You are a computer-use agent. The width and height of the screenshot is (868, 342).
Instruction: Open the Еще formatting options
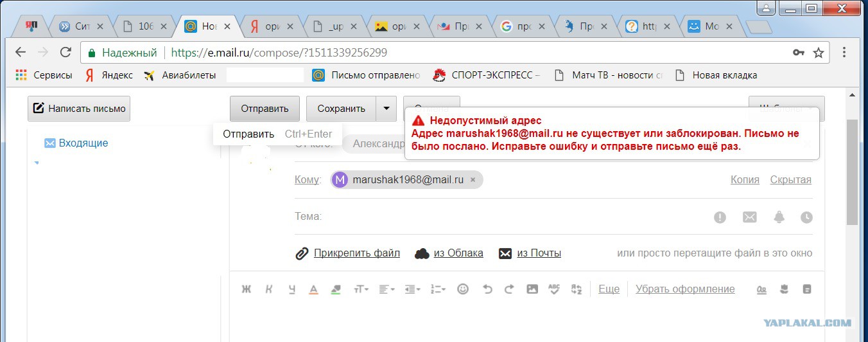click(x=609, y=289)
